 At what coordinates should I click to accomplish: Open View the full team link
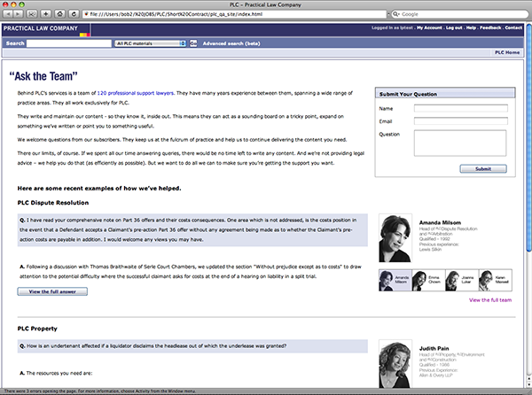tap(490, 300)
